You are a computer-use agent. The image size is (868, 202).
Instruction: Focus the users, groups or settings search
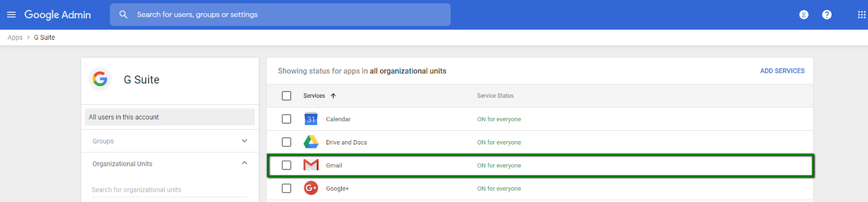click(280, 15)
